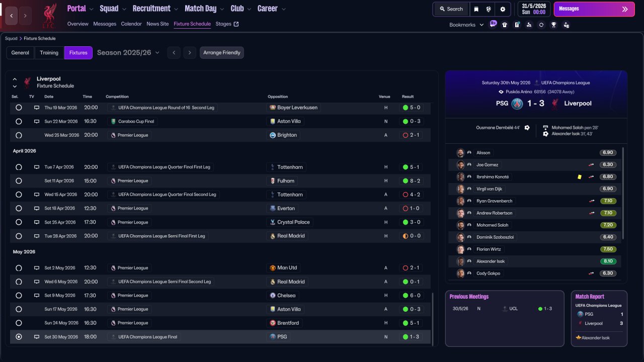
Task: Click Alisson's player portrait
Action: pos(460,153)
